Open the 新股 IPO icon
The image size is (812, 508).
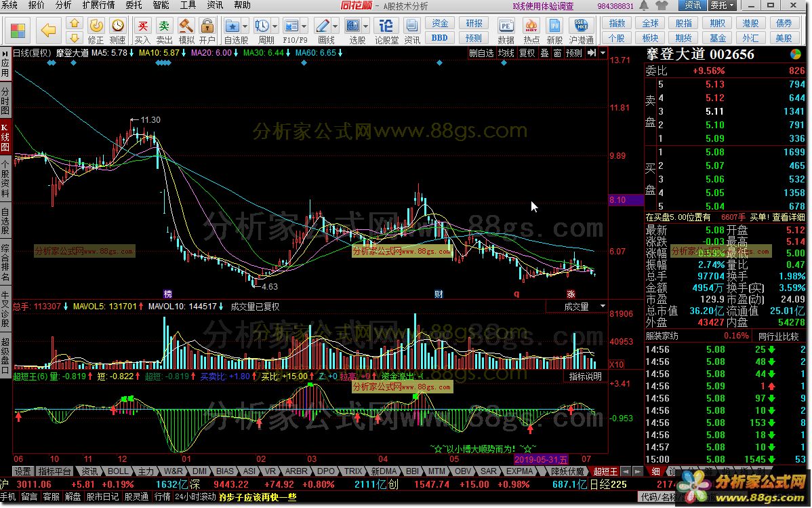(554, 26)
